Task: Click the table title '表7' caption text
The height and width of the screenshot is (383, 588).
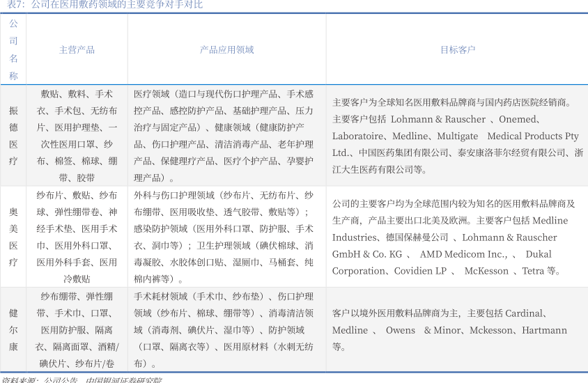Action: (x=105, y=5)
